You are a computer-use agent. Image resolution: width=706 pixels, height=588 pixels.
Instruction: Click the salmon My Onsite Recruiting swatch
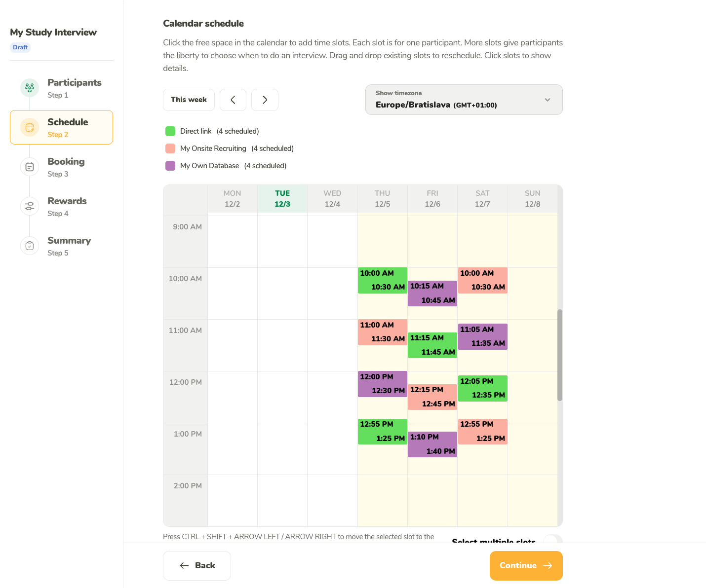pos(170,148)
